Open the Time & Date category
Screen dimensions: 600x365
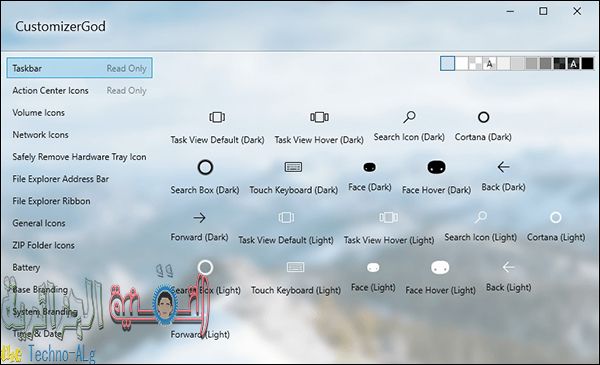click(37, 334)
